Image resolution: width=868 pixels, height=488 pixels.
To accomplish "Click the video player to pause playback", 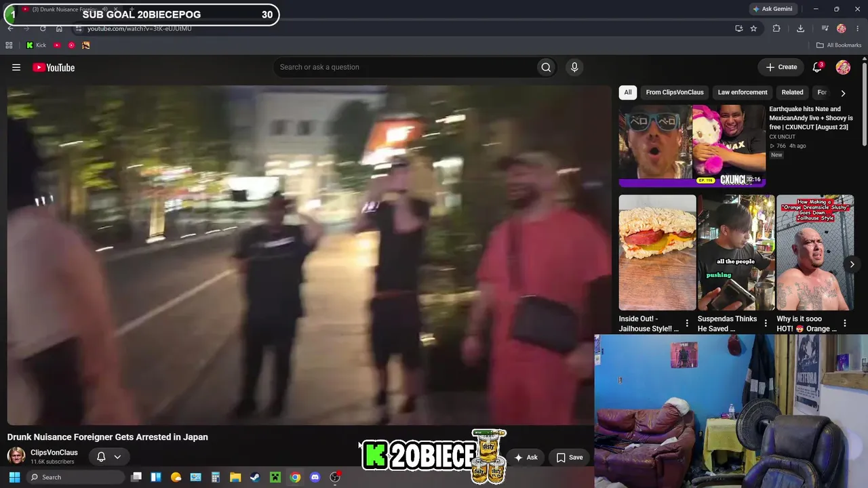I will pyautogui.click(x=309, y=256).
